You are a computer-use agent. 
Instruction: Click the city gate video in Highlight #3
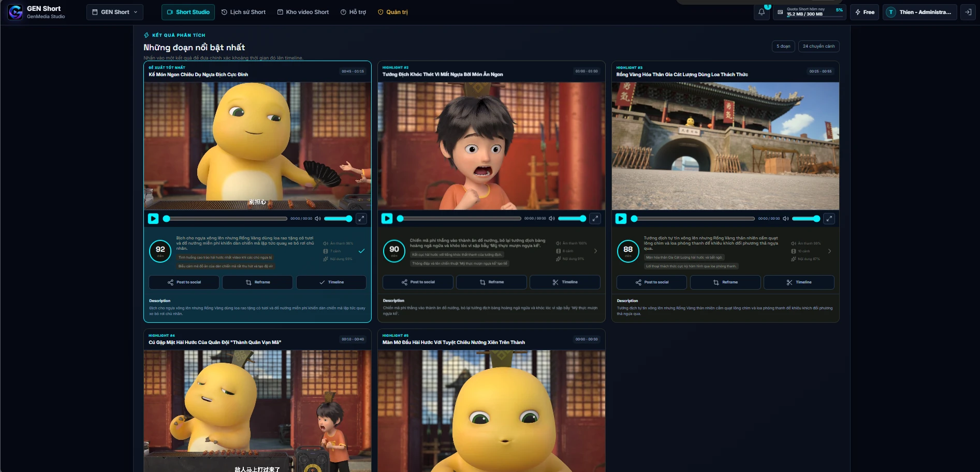[725, 146]
